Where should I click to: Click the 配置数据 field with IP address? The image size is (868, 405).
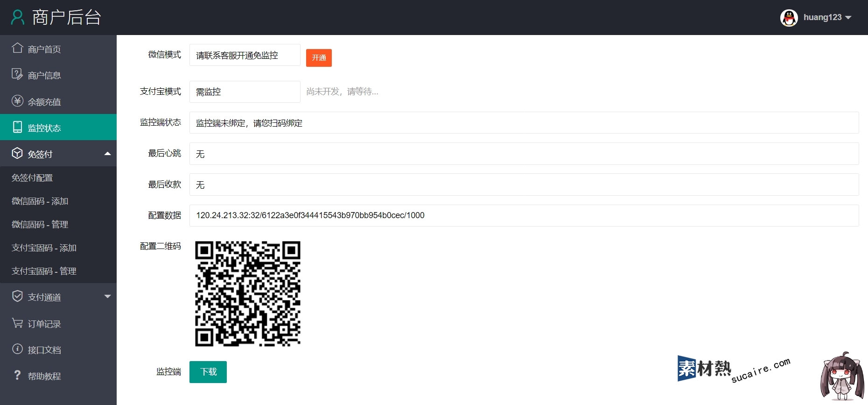[524, 215]
